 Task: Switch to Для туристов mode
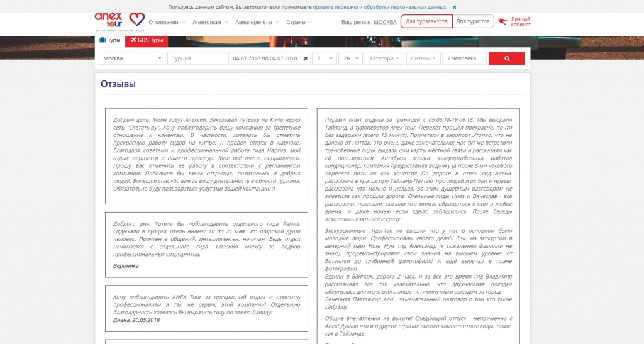click(473, 21)
